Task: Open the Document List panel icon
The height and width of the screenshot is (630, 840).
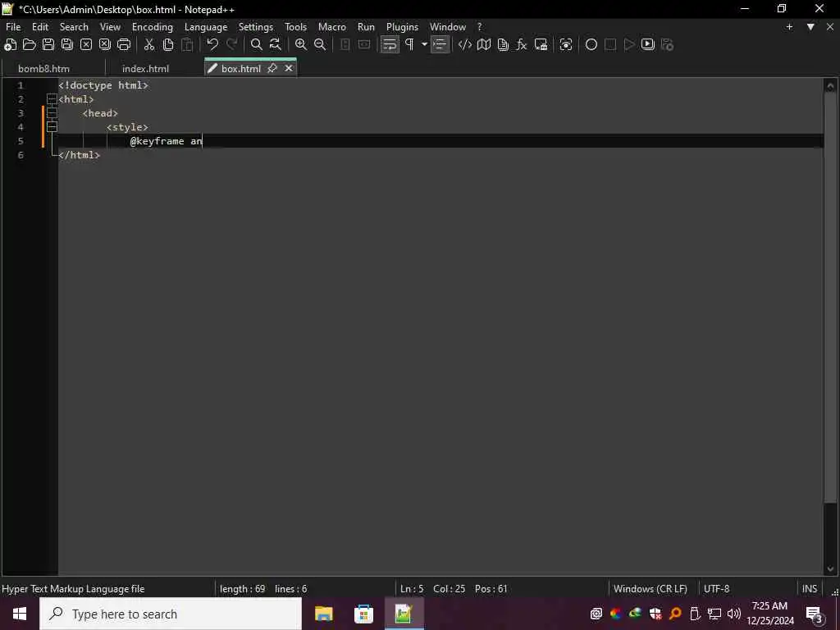Action: 503,45
